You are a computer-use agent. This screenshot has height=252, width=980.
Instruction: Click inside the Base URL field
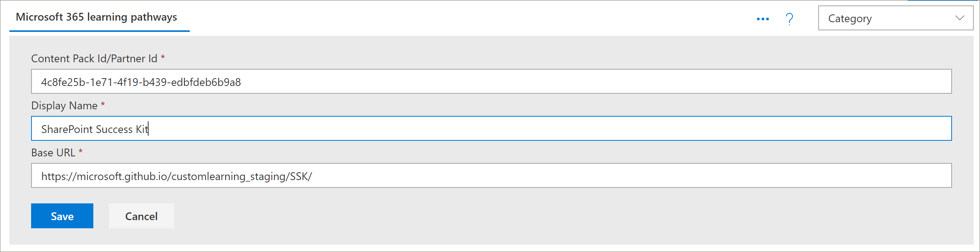click(311, 175)
